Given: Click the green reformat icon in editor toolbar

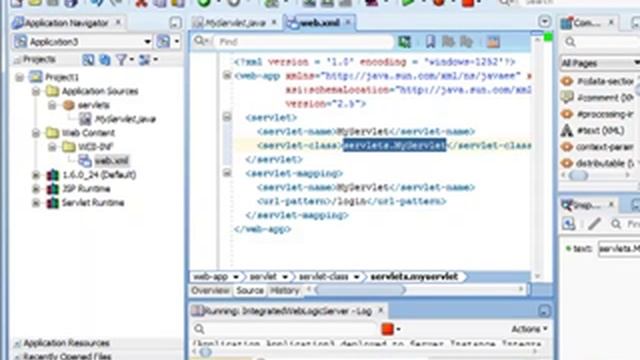Looking at the screenshot, I should coord(404,41).
